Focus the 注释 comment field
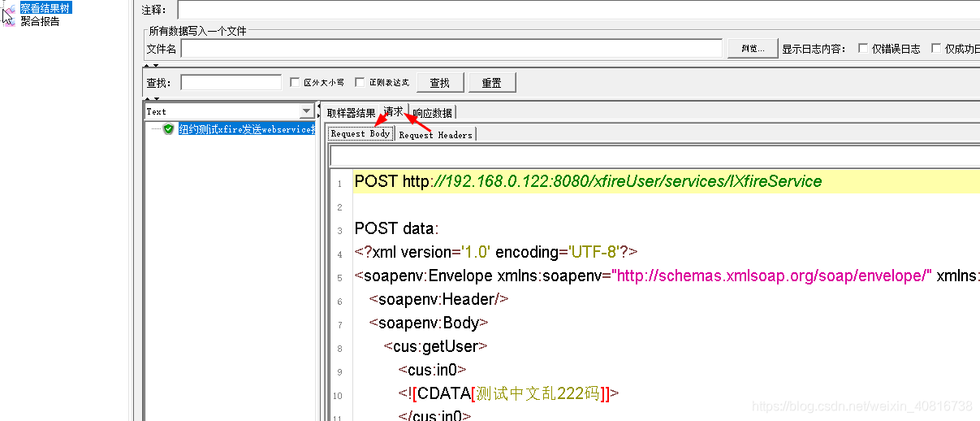980x421 pixels. (x=579, y=10)
